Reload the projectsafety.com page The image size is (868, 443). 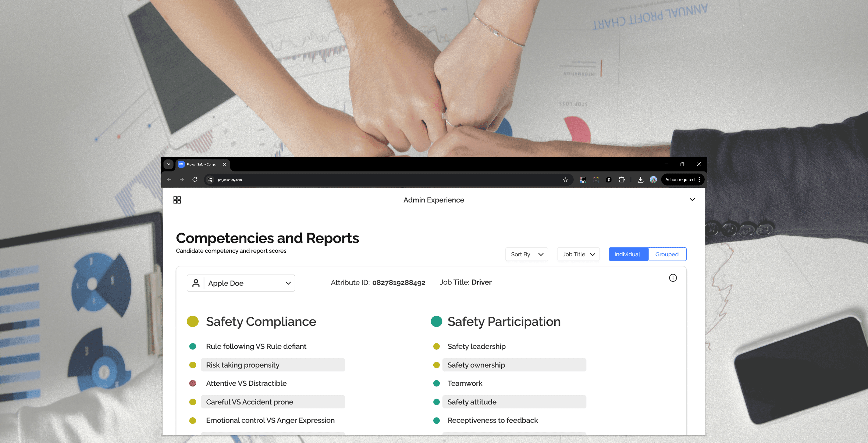pyautogui.click(x=194, y=180)
